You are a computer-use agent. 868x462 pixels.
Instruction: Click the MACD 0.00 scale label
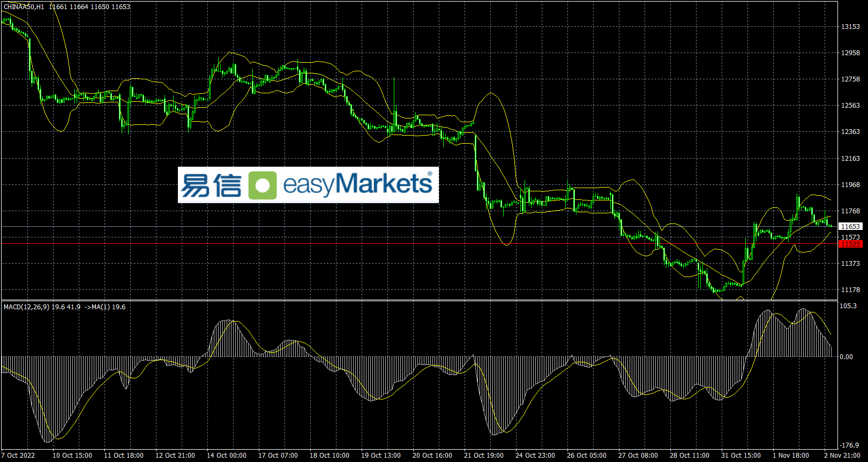[847, 357]
